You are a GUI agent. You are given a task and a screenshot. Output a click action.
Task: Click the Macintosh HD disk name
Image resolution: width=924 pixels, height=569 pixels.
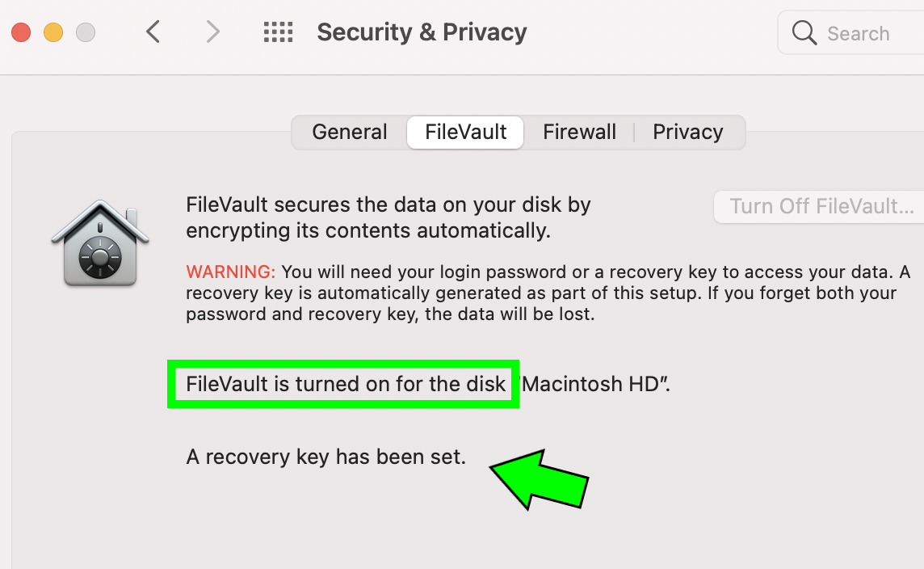pyautogui.click(x=594, y=384)
